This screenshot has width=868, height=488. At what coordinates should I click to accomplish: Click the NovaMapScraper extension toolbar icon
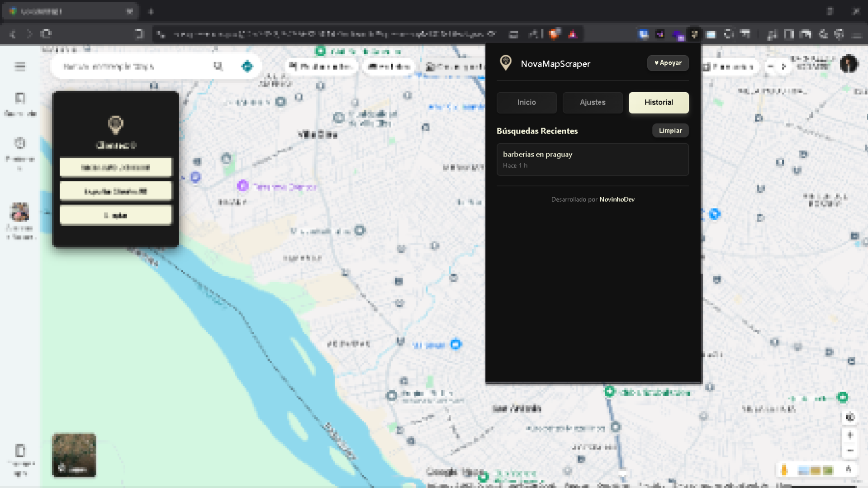pos(694,34)
